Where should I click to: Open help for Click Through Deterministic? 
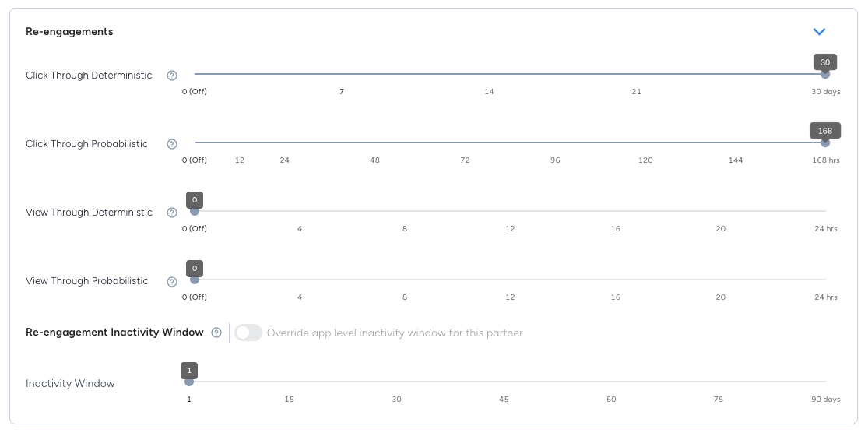click(x=172, y=76)
